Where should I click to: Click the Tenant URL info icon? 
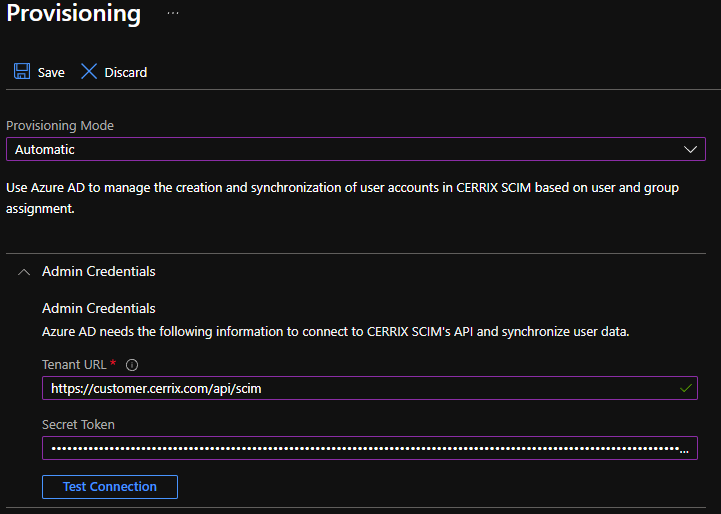tap(132, 365)
